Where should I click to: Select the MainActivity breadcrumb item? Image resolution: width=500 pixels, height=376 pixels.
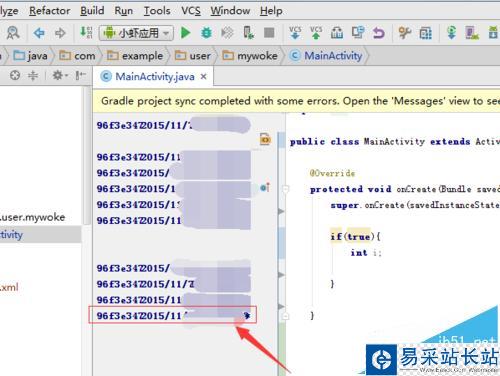(326, 56)
